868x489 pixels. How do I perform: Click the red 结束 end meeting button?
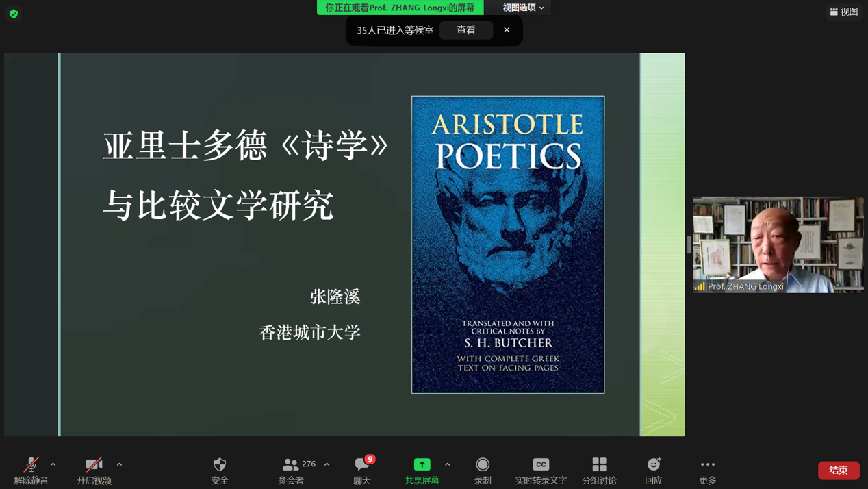[x=839, y=471]
